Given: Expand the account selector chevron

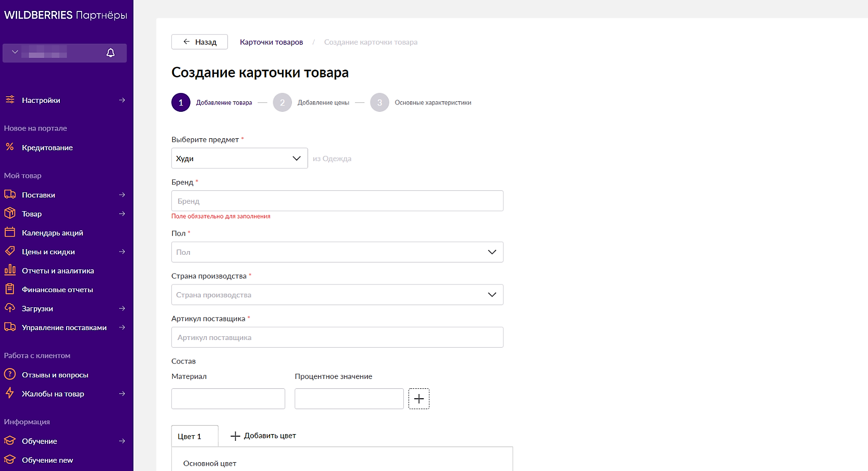Looking at the screenshot, I should pos(15,52).
